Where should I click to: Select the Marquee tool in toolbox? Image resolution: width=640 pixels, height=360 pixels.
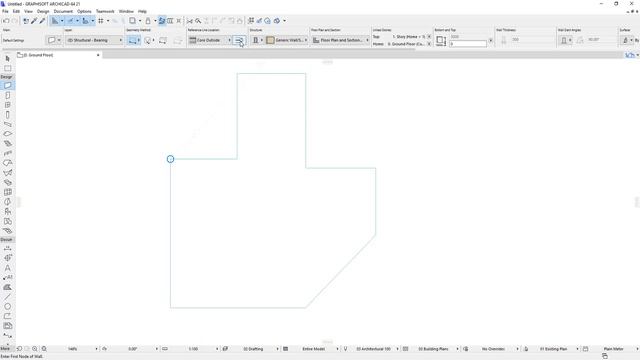[x=7, y=68]
